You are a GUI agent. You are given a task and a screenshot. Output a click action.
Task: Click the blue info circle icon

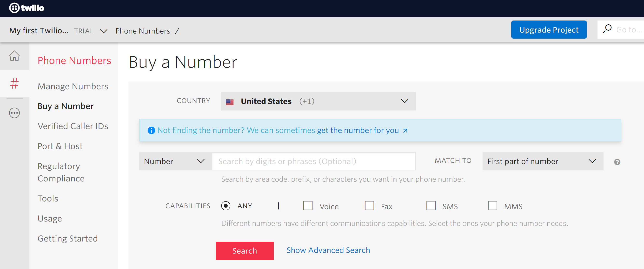coord(151,130)
